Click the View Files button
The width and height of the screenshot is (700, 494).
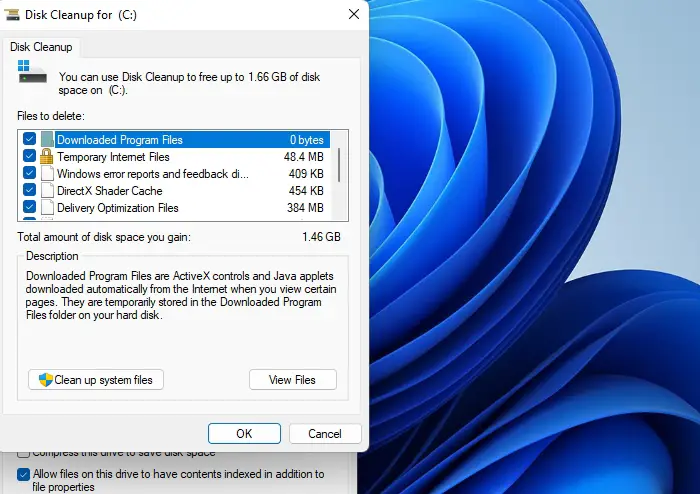[x=293, y=380]
